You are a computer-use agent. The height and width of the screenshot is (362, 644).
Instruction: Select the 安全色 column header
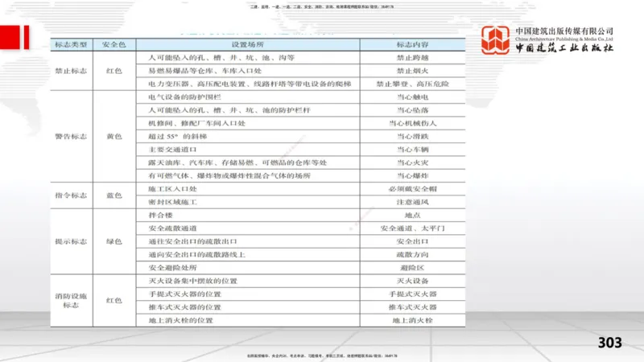114,44
